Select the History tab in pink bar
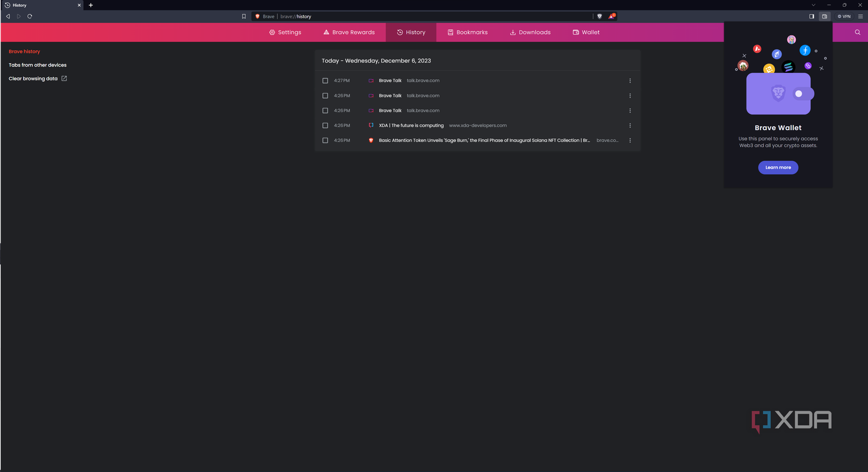Image resolution: width=868 pixels, height=472 pixels. [411, 32]
